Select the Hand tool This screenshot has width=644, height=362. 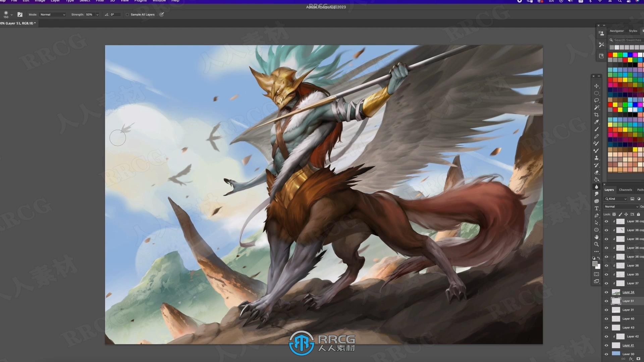click(x=596, y=237)
